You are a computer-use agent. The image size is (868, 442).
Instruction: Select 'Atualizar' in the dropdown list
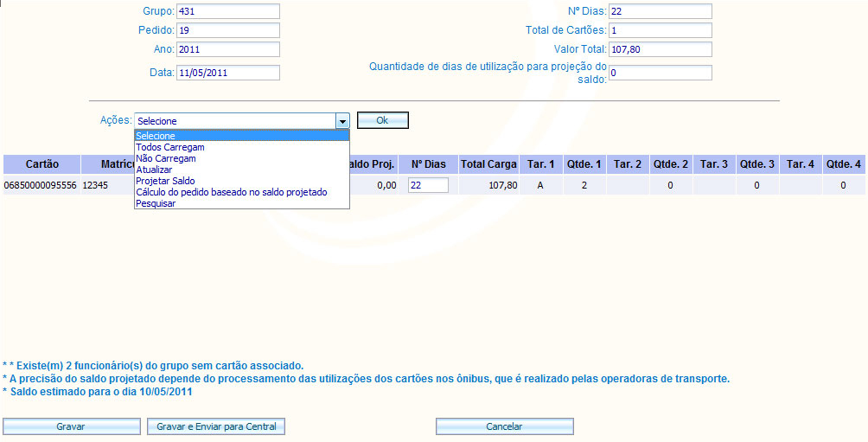click(155, 170)
